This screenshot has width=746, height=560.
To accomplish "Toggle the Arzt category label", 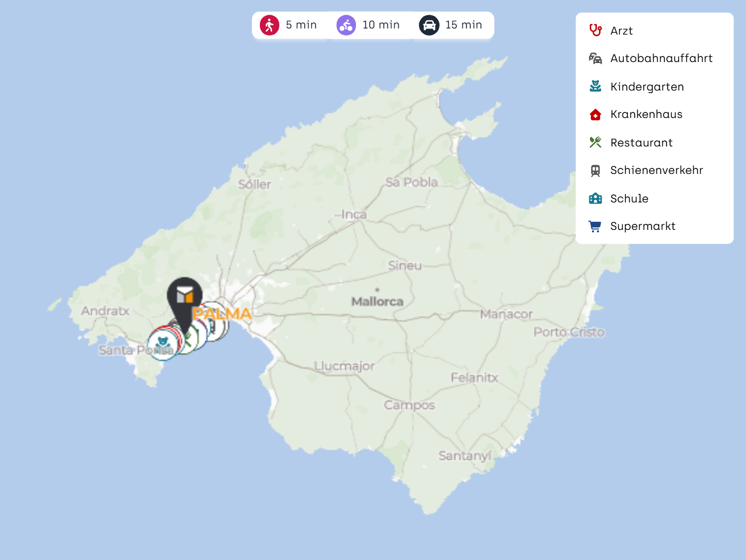I will [621, 31].
